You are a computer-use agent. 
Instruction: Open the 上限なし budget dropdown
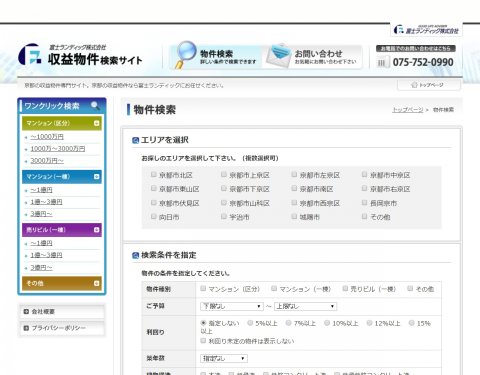[x=305, y=306]
